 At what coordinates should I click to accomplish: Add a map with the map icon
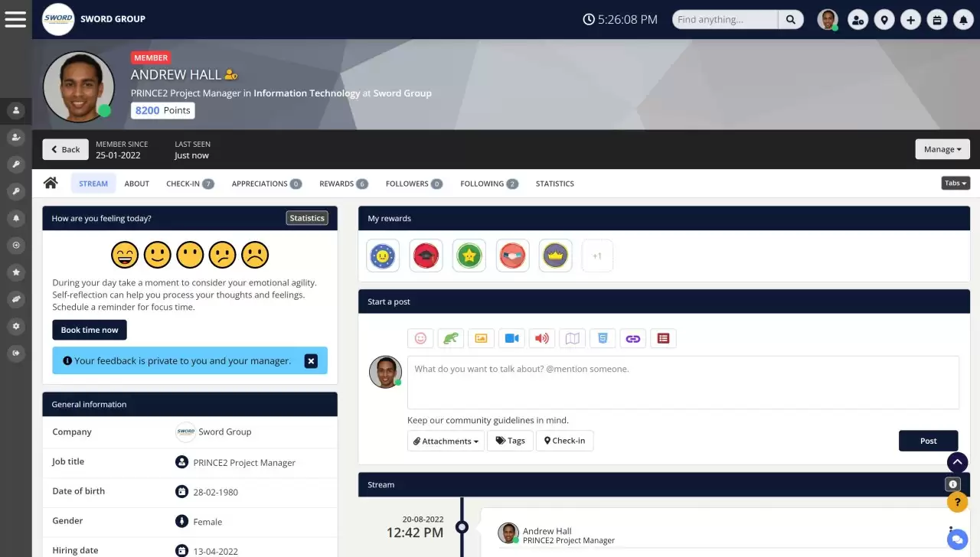tap(572, 338)
